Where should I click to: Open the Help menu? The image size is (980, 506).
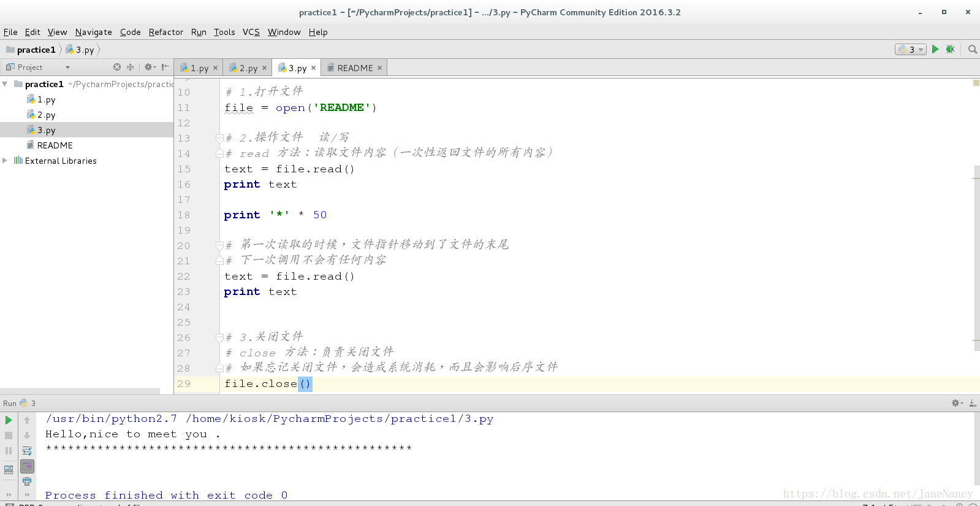[x=318, y=32]
